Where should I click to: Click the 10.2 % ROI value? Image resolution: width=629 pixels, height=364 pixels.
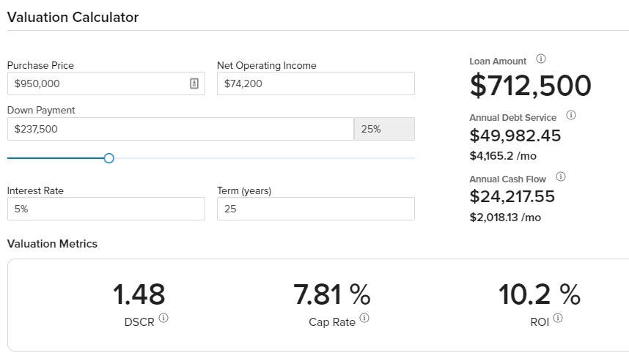point(539,294)
